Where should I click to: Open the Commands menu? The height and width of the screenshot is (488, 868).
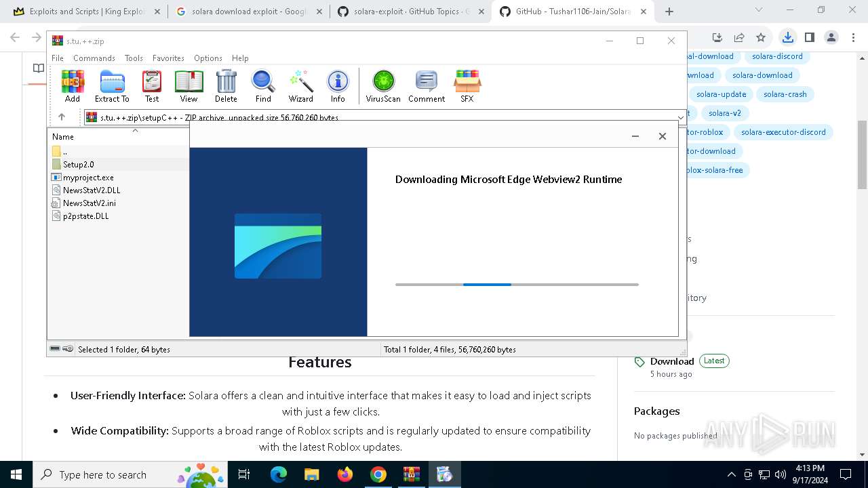pos(94,58)
